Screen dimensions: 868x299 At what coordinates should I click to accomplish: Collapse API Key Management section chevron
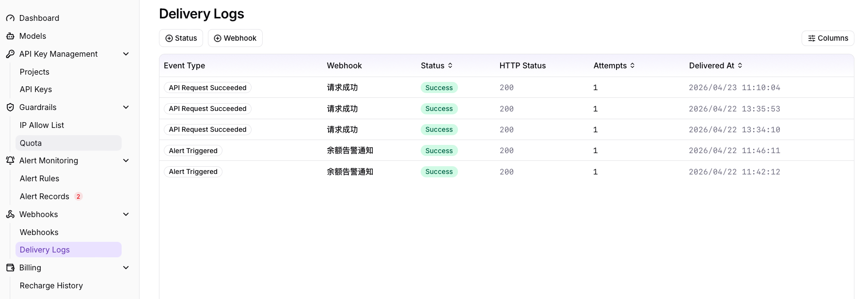[126, 54]
